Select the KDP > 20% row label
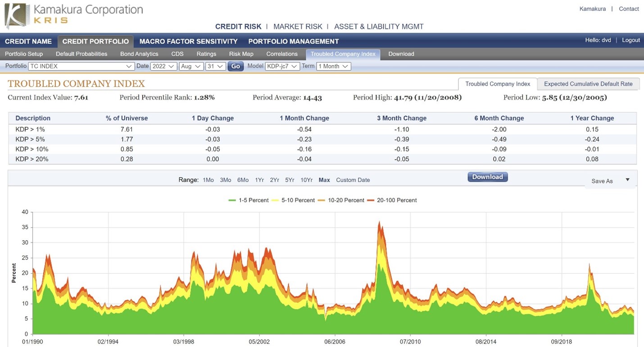The image size is (644, 347). click(x=32, y=159)
